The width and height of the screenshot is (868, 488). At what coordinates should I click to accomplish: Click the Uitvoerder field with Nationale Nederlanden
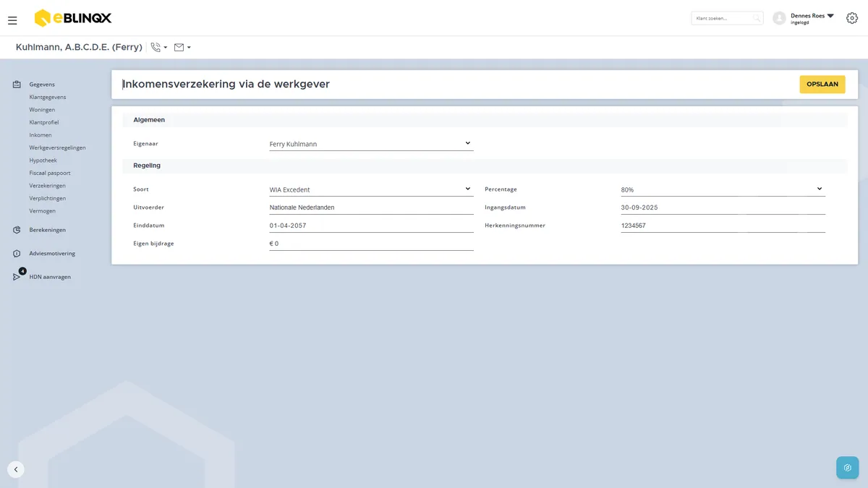pos(371,207)
